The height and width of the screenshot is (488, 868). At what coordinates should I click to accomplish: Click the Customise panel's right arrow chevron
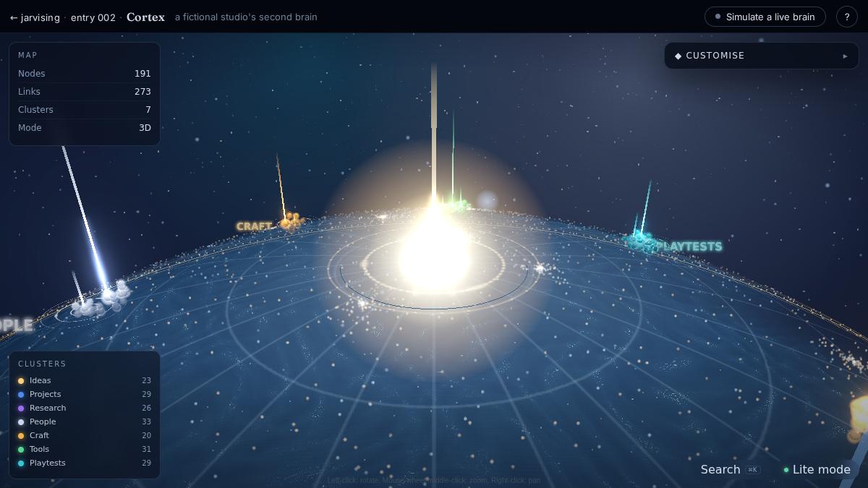(845, 56)
